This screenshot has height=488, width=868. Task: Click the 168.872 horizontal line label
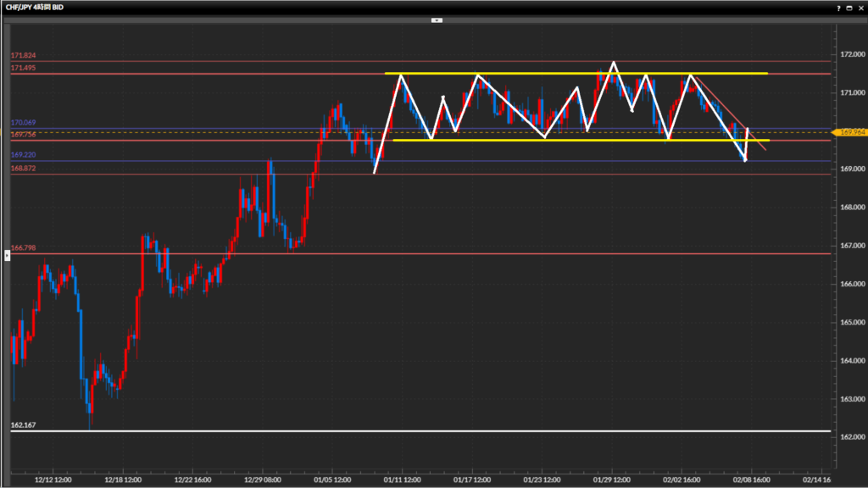pyautogui.click(x=24, y=169)
